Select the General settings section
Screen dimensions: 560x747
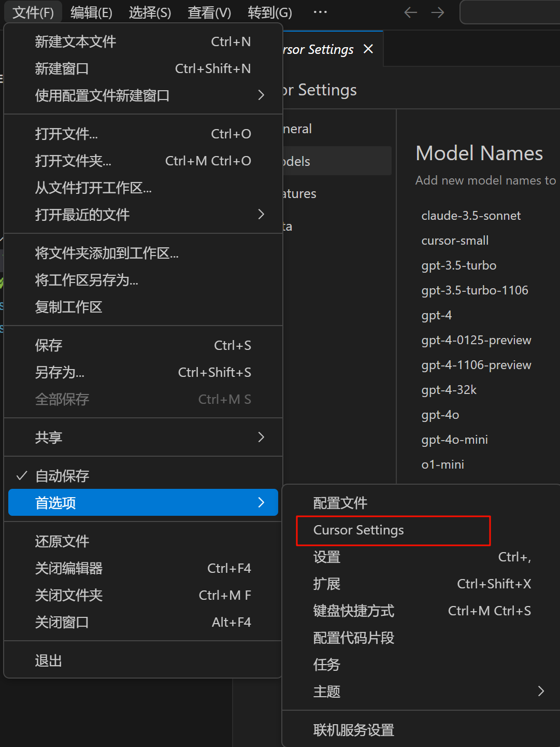pyautogui.click(x=337, y=129)
